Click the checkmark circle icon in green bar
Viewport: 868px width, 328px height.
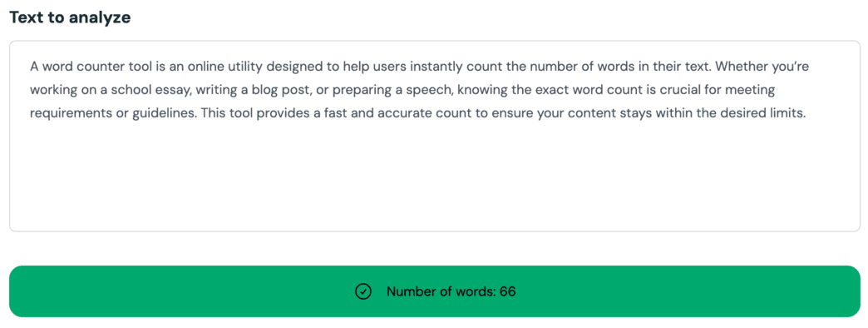click(x=362, y=291)
